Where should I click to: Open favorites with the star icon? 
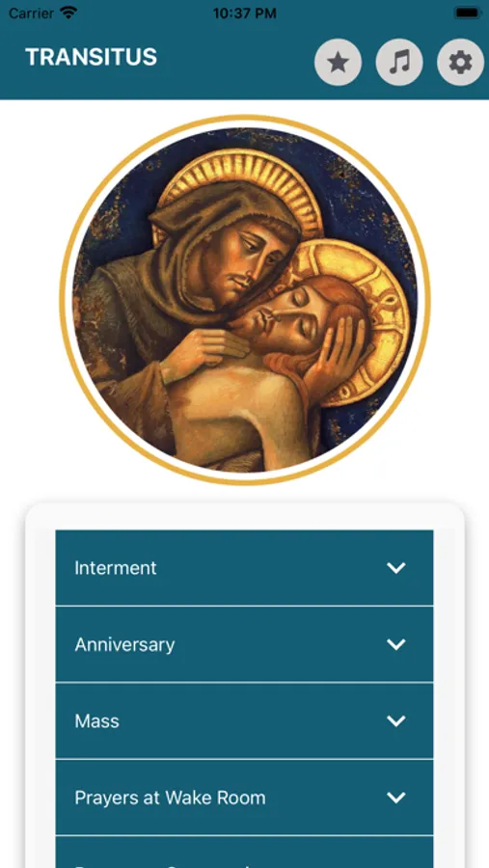click(338, 63)
